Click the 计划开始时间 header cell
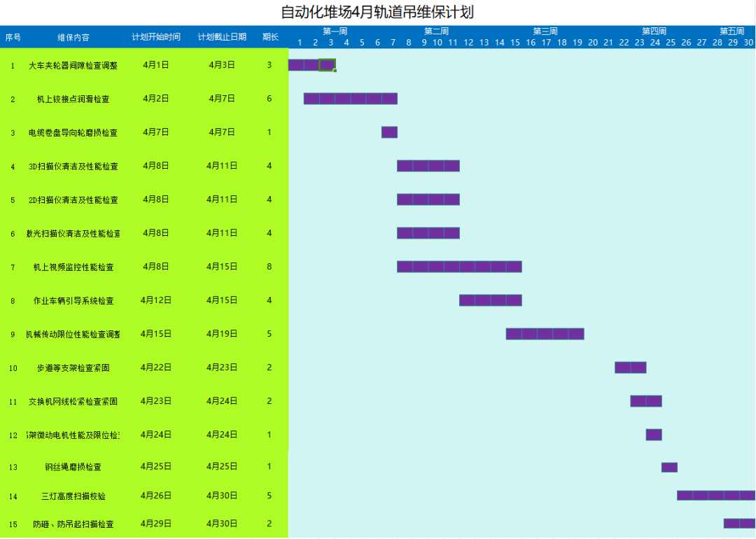Image resolution: width=756 pixels, height=539 pixels. [156, 37]
